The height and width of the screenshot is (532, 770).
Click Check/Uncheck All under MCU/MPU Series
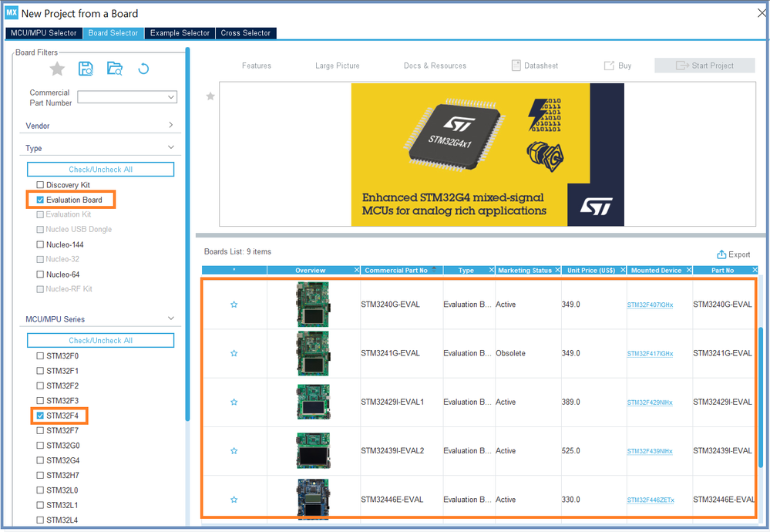(x=101, y=341)
